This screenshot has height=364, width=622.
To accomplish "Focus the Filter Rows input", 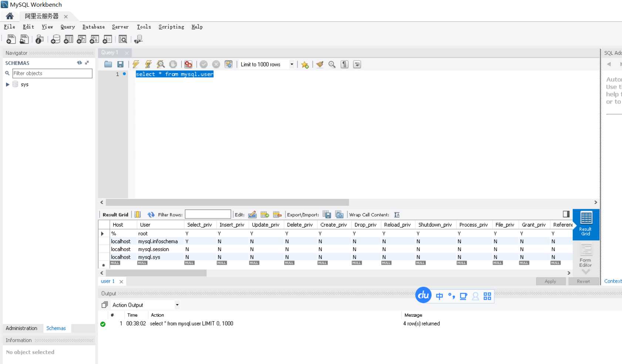I will tap(208, 214).
